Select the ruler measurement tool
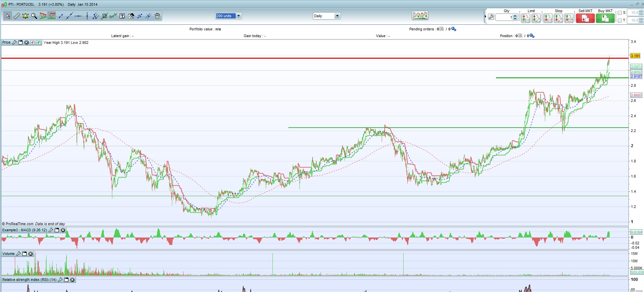The height and width of the screenshot is (292, 644). 17,16
